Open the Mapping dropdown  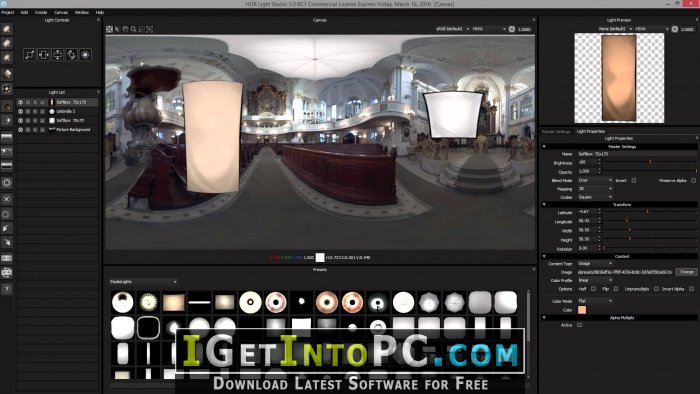click(595, 189)
